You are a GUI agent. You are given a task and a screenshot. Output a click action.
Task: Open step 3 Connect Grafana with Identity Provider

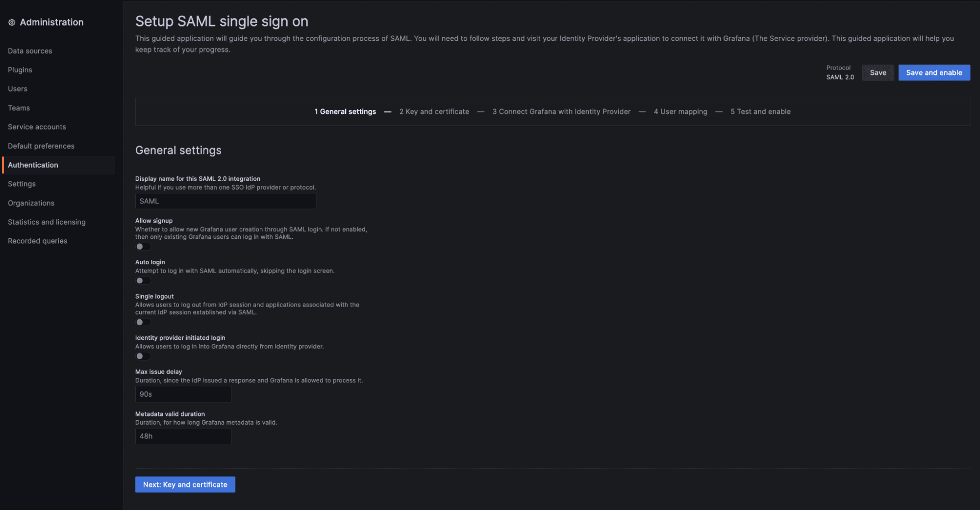561,112
